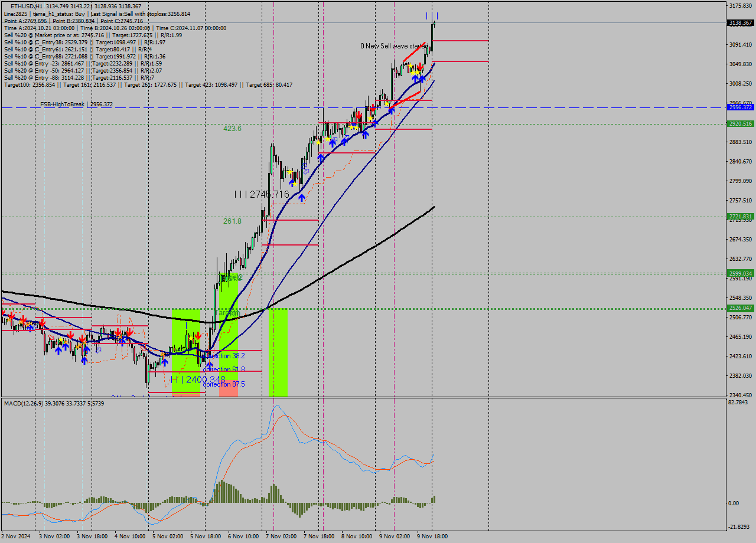Image resolution: width=756 pixels, height=543 pixels.
Task: Select the 'Sell %20 @ Entry -50' line
Action: (x=83, y=71)
